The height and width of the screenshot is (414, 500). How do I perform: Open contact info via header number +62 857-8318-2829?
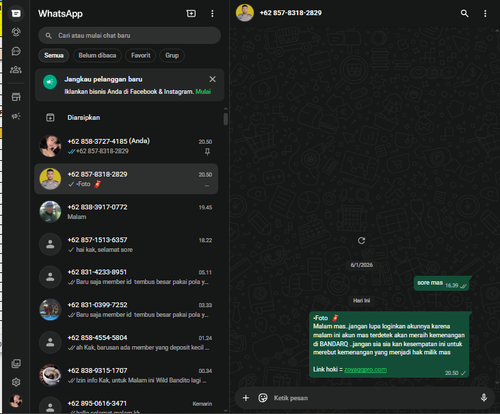290,13
